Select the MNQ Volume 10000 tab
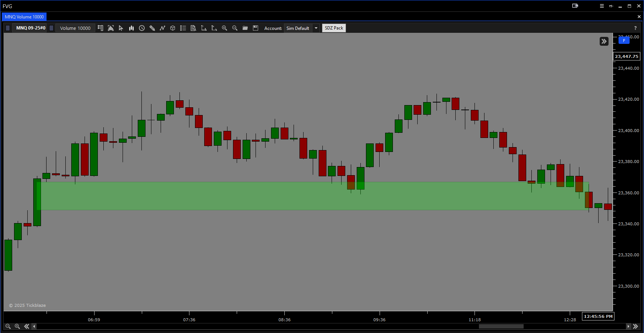The height and width of the screenshot is (333, 644). tap(24, 17)
